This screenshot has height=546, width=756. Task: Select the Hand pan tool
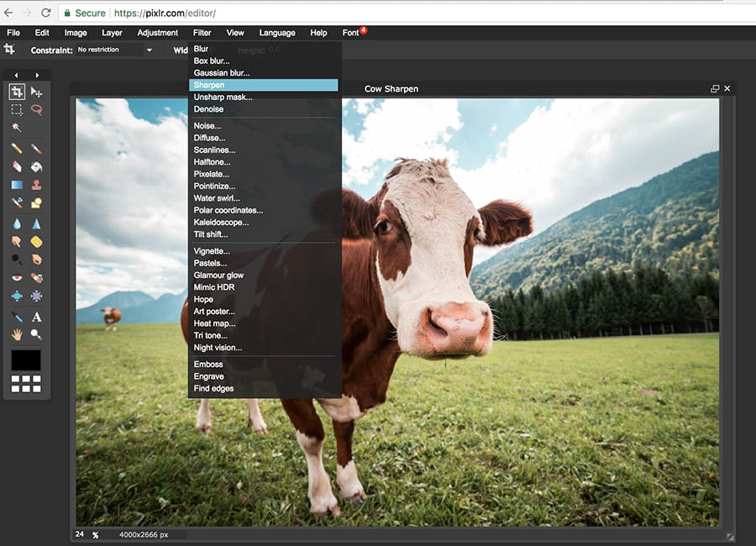point(17,334)
